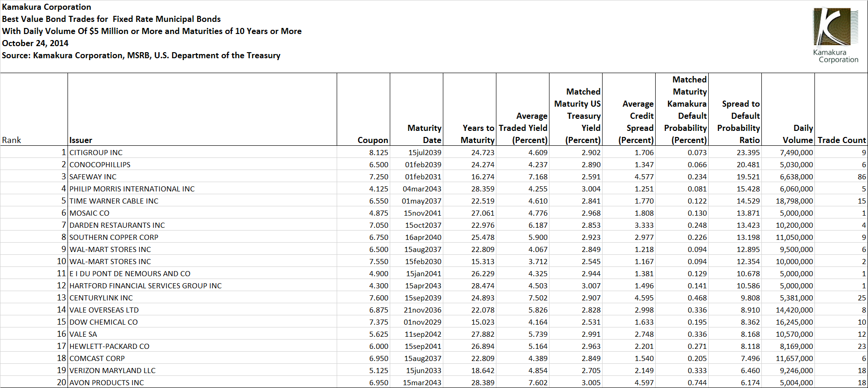Click daily volume 18,798,000
Image resolution: width=868 pixels, height=388 pixels.
pos(794,201)
